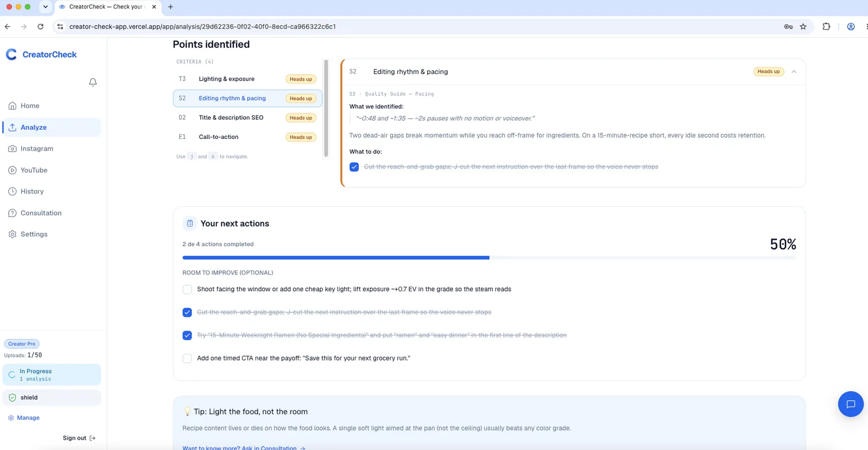Image resolution: width=868 pixels, height=450 pixels.
Task: Uncheck the 15-Minute Weeknight Ramen title action
Action: 187,335
